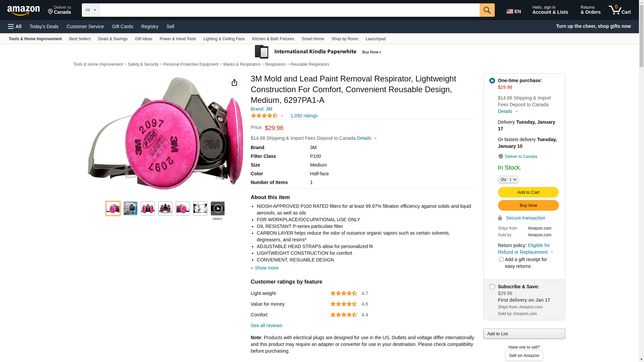
Task: Open the search category All dropdown
Action: point(91,10)
